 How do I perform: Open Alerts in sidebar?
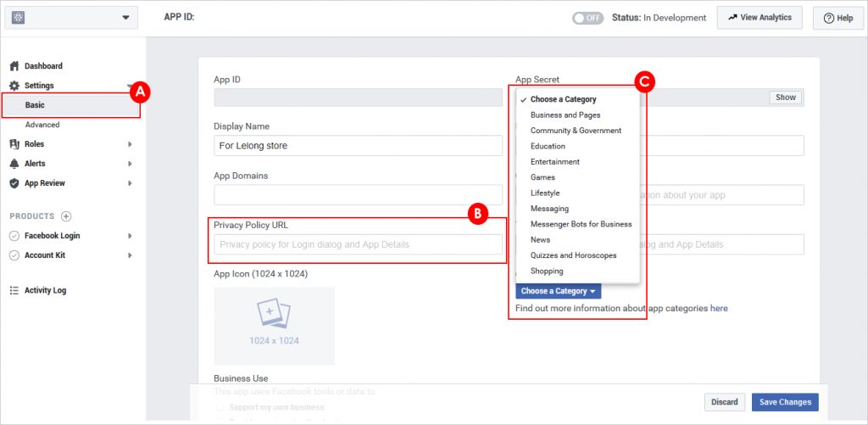pyautogui.click(x=35, y=164)
